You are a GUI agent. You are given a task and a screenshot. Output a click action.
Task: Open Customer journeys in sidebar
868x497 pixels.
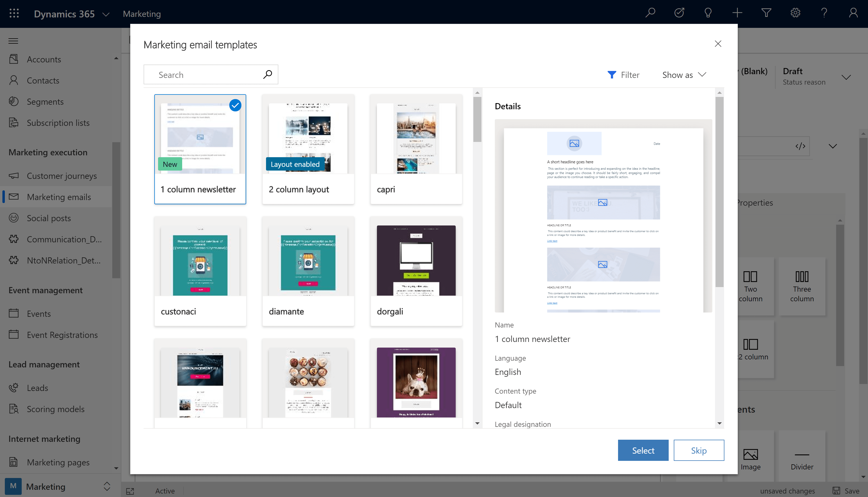pyautogui.click(x=62, y=176)
